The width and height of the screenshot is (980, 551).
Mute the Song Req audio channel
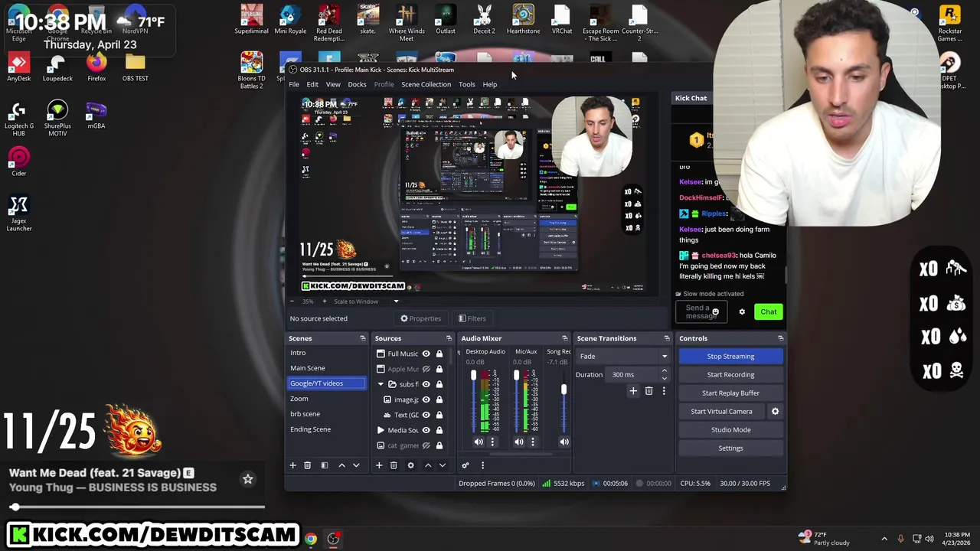point(564,442)
